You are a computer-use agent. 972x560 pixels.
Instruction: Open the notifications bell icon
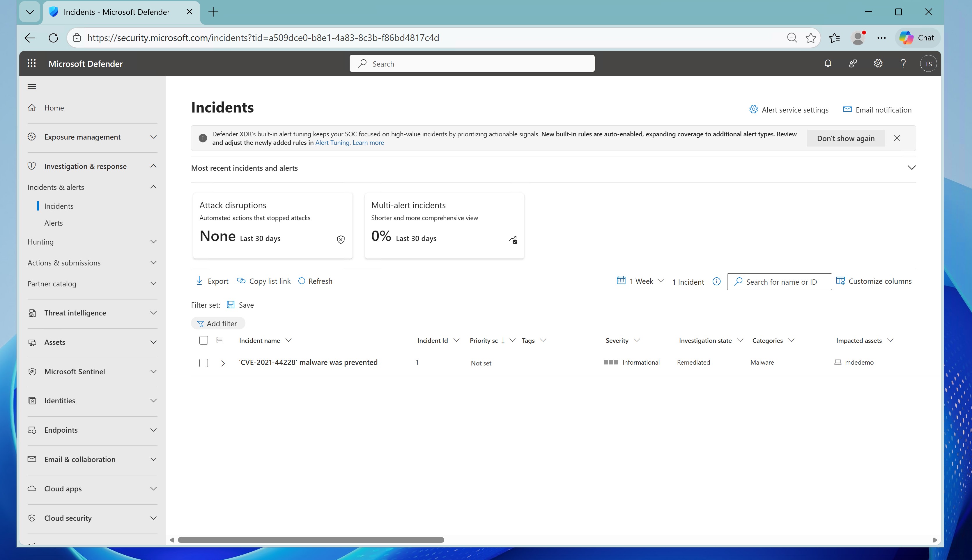[828, 63]
